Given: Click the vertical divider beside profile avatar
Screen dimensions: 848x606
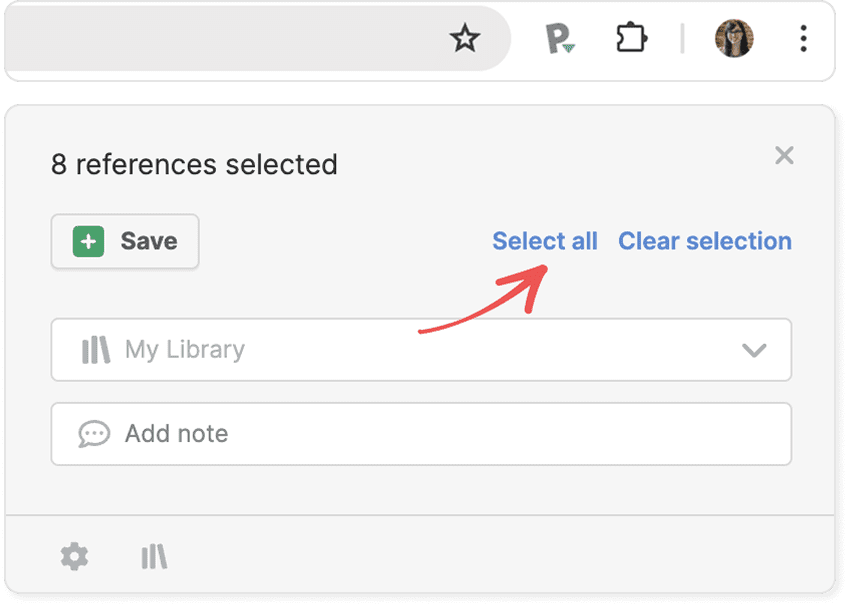Looking at the screenshot, I should (682, 39).
